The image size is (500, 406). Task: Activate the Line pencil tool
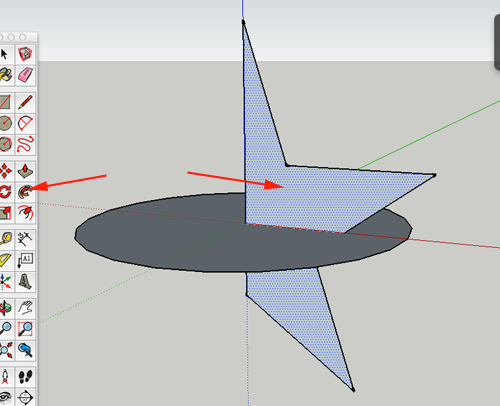click(x=25, y=102)
